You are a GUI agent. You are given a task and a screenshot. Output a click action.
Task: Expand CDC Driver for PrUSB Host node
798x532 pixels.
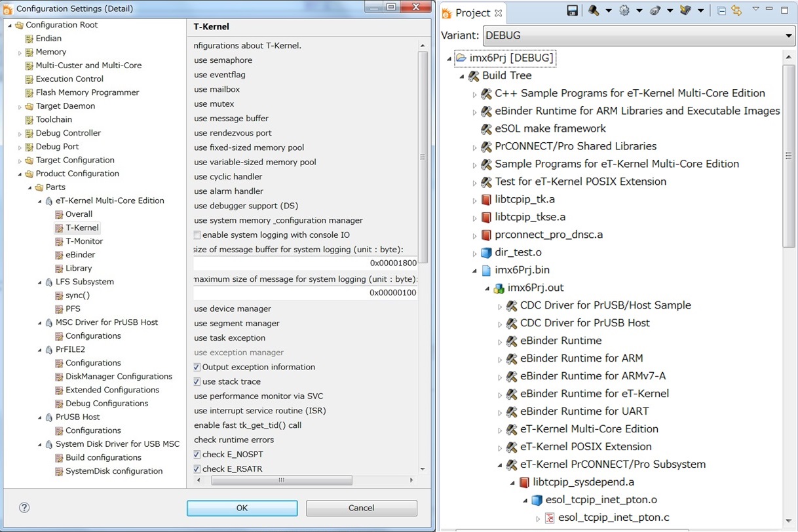[500, 324]
